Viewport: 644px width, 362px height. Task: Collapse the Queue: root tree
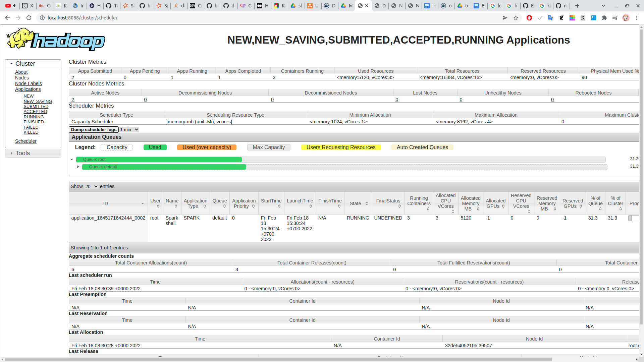pos(72,160)
